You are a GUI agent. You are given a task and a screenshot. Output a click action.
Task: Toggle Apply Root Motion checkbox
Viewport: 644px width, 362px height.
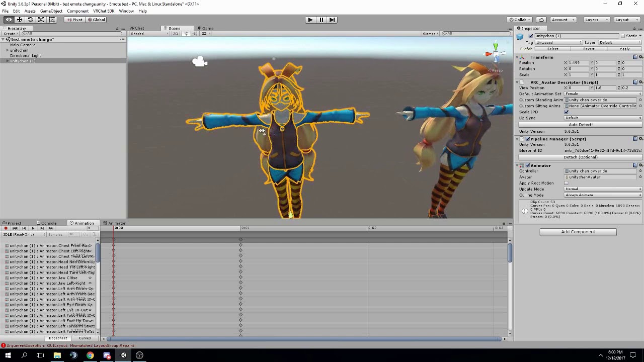point(567,183)
